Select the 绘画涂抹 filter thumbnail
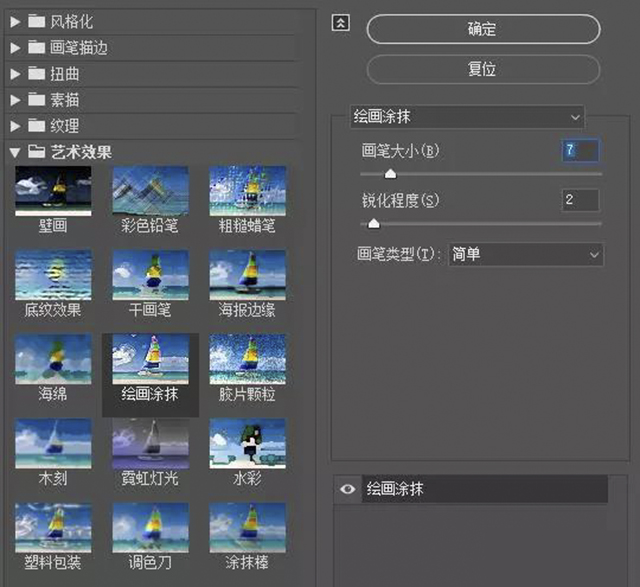 click(150, 359)
